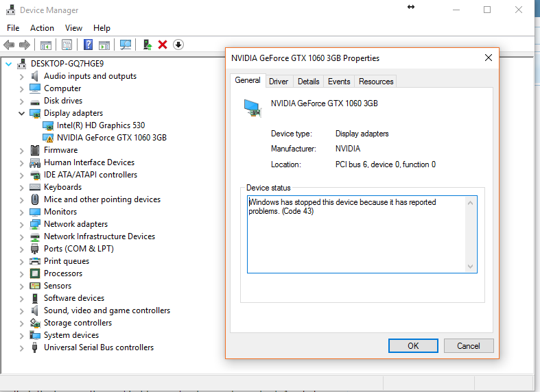Click red X Uninstall device icon
The width and height of the screenshot is (540, 392).
tap(163, 45)
